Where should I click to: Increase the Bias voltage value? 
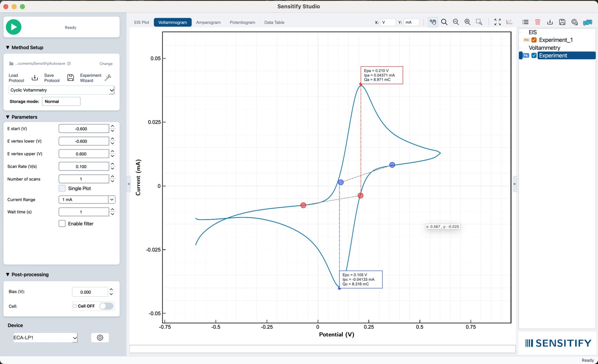point(111,290)
